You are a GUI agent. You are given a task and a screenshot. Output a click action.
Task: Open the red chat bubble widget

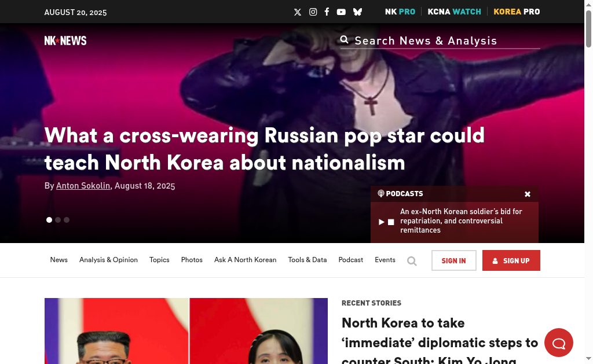[x=559, y=343]
